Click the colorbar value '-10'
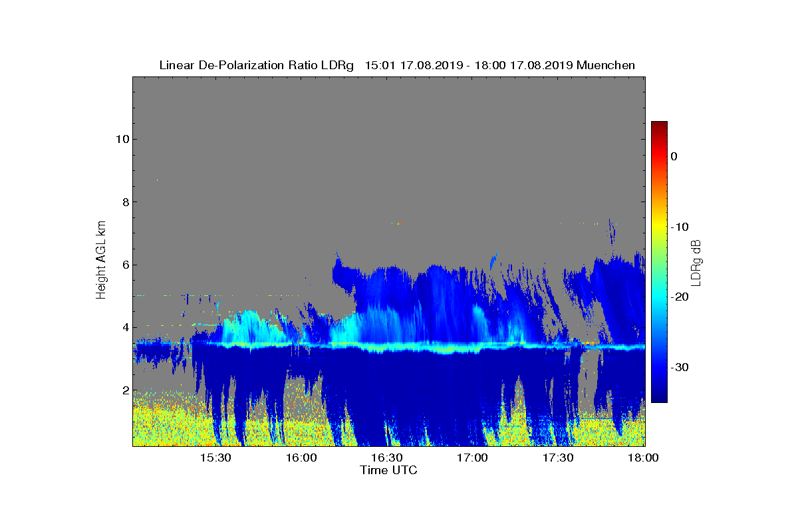The image size is (798, 532). [x=680, y=227]
